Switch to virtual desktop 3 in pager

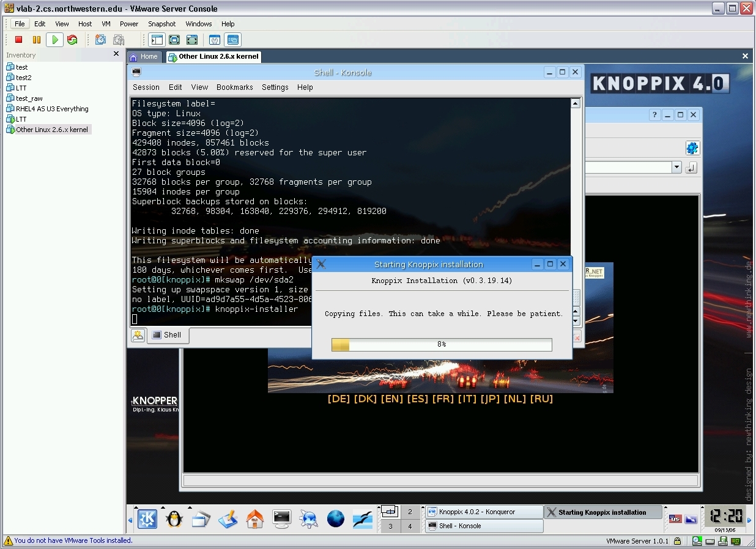[x=390, y=526]
